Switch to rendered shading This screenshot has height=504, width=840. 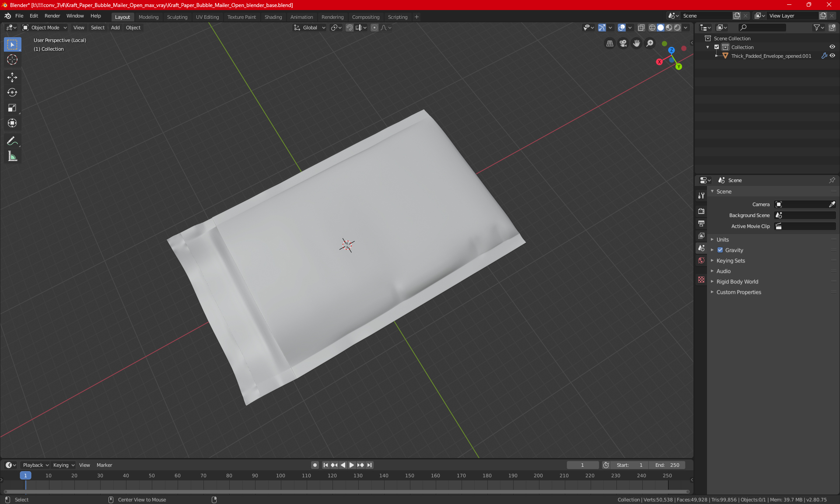tap(677, 28)
